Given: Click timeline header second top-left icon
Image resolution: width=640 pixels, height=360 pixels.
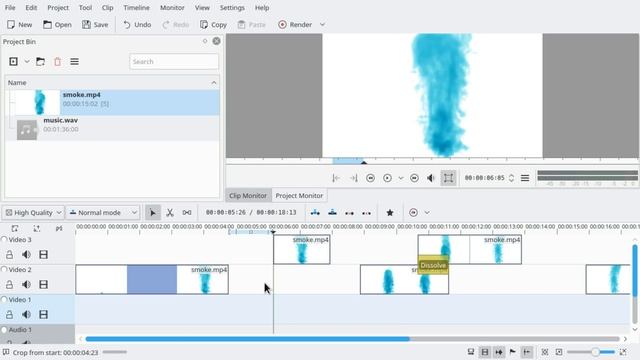Looking at the screenshot, I should 37,229.
